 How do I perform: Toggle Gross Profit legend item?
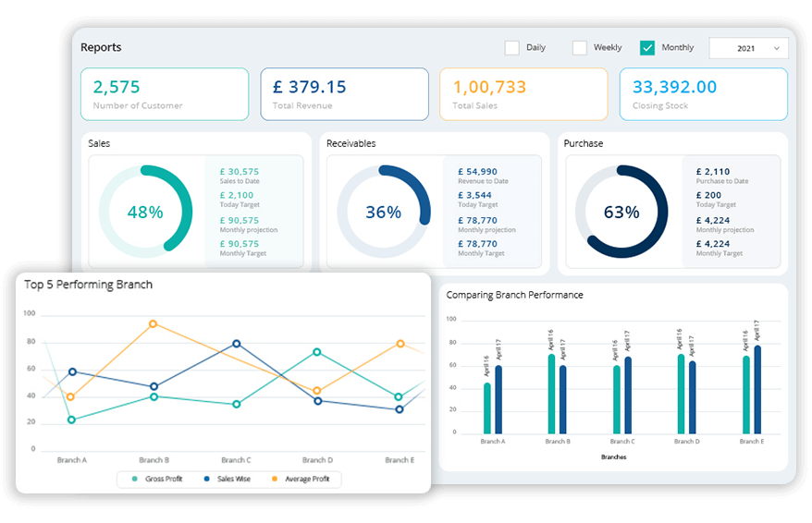point(157,479)
